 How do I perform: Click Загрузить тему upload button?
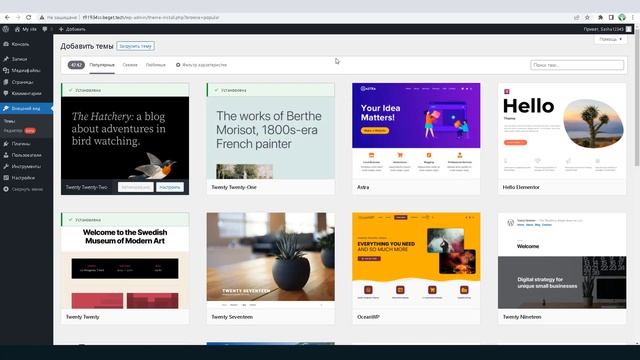coord(136,46)
